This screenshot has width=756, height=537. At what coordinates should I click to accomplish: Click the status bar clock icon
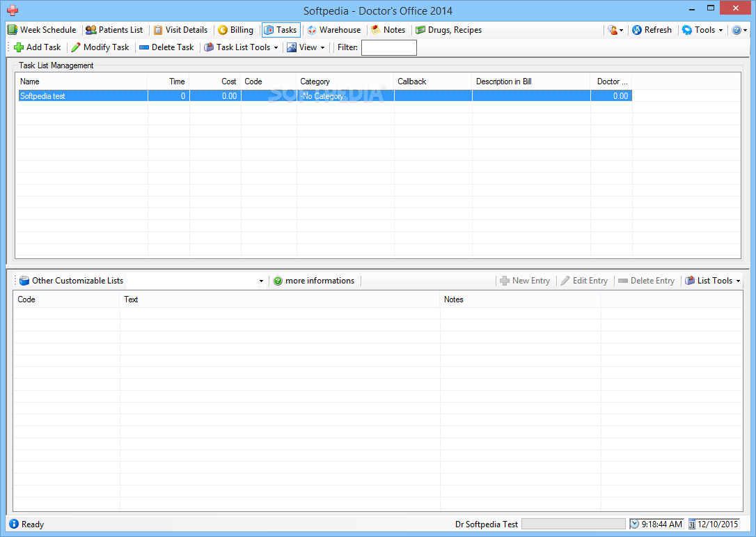(x=634, y=524)
